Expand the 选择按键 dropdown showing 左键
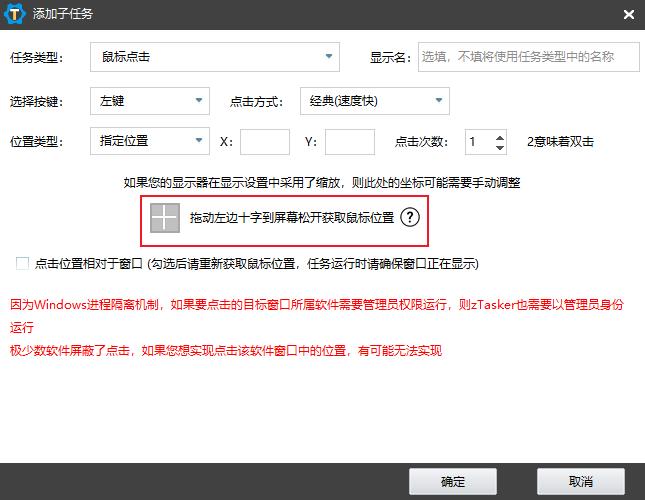Image resolution: width=645 pixels, height=500 pixels. (150, 101)
